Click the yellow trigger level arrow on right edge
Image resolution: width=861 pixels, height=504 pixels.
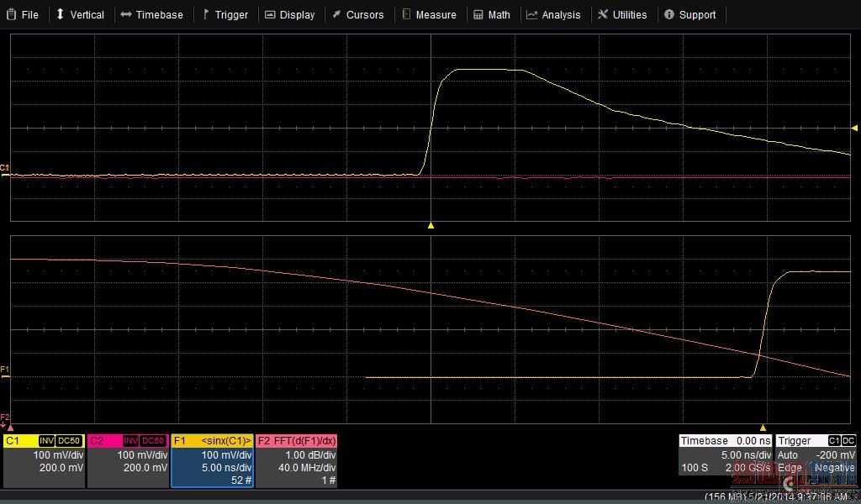[x=854, y=128]
